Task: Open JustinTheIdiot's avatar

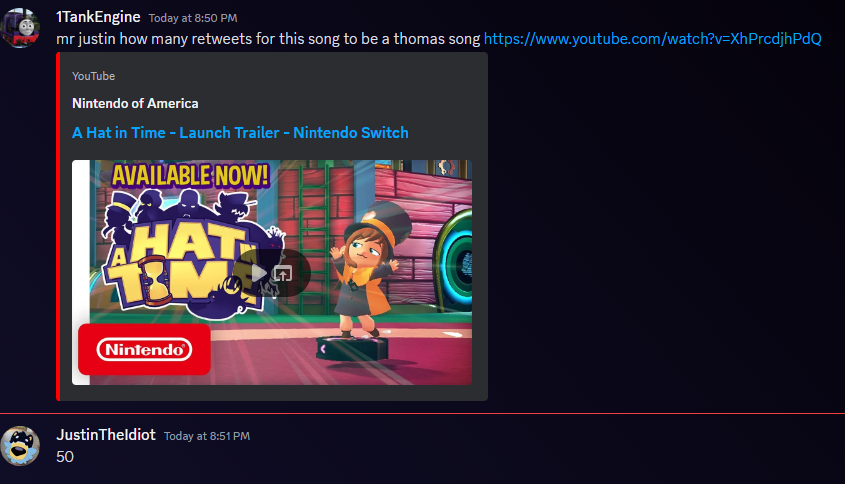Action: click(20, 446)
